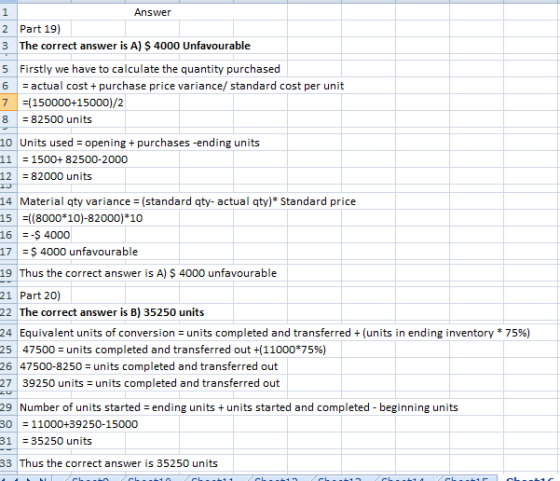Select '47500 = units completed and transferred out +(11000*75%)'

(x=174, y=349)
